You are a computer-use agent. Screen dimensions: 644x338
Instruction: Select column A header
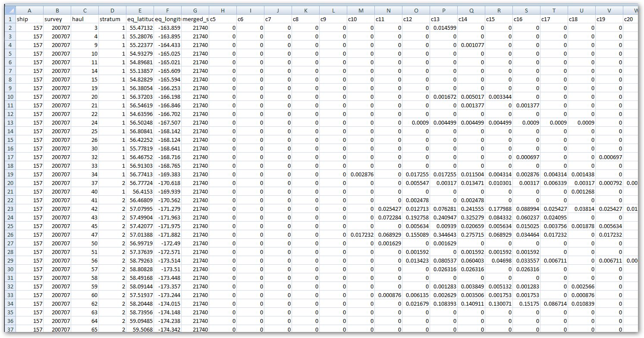(29, 10)
